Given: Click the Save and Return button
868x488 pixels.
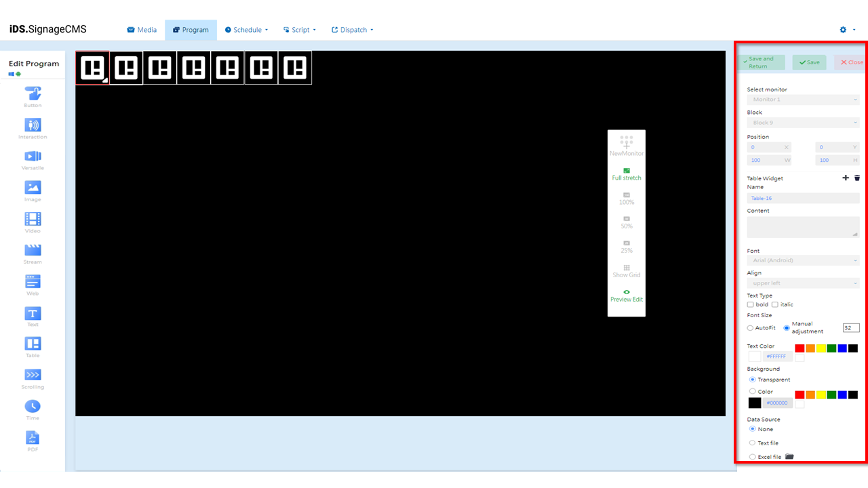Looking at the screenshot, I should coord(761,62).
